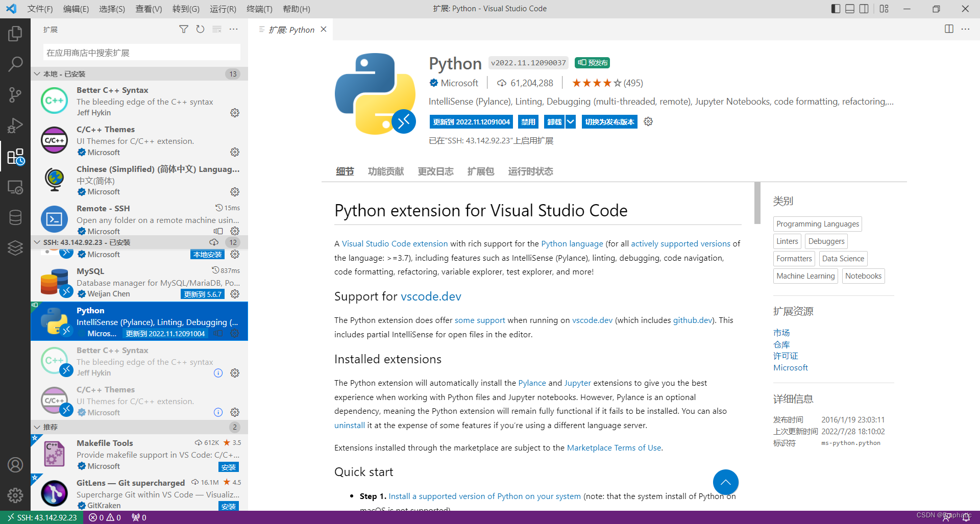Image resolution: width=980 pixels, height=524 pixels.
Task: Open the Accounts icon in activity bar
Action: [15, 465]
